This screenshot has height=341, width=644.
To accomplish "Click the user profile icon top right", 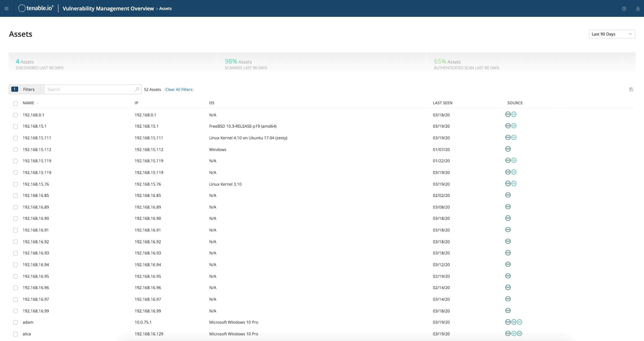I will [x=638, y=8].
